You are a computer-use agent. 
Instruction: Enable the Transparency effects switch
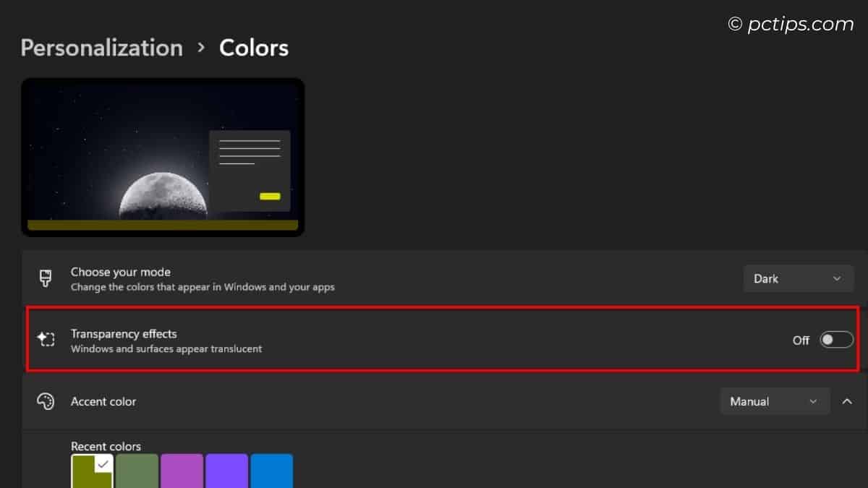[835, 339]
